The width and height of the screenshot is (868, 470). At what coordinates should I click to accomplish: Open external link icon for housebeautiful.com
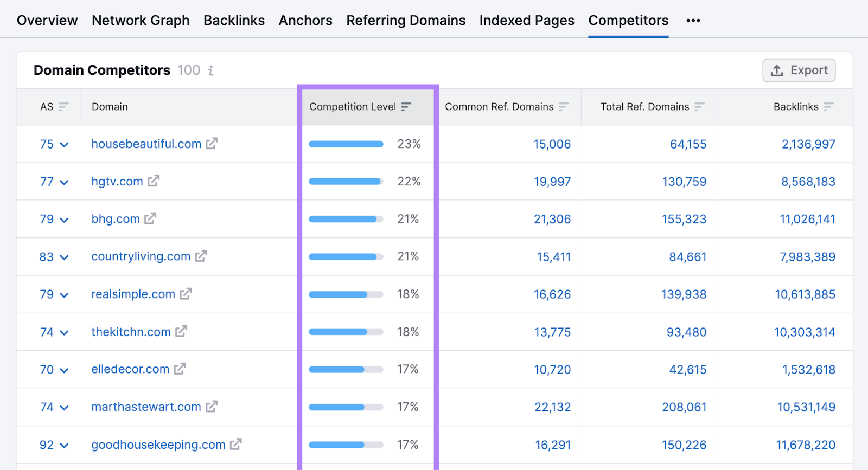[x=212, y=144]
